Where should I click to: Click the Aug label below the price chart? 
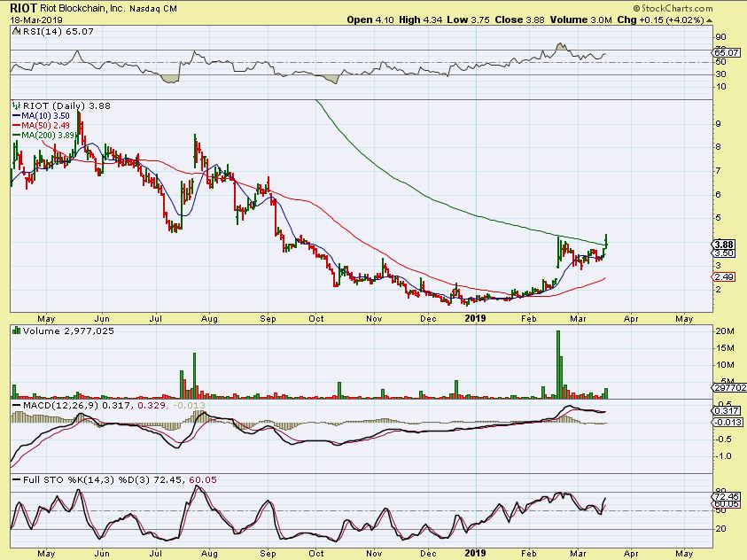[x=210, y=319]
